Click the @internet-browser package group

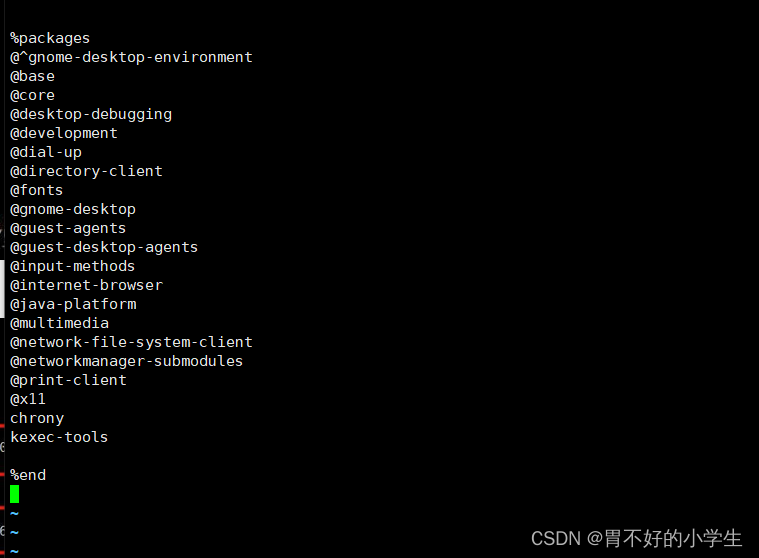point(86,285)
